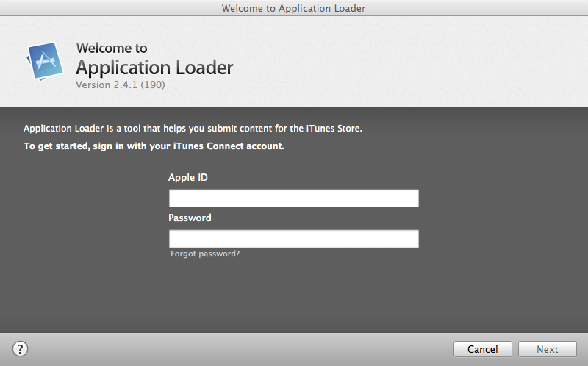
Task: Click the Application Loader app icon
Action: pyautogui.click(x=45, y=61)
